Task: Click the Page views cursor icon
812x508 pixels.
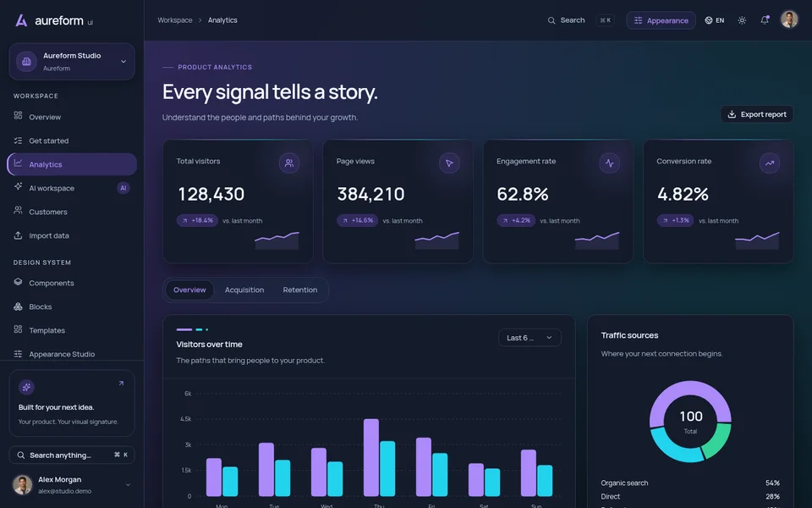Action: pyautogui.click(x=449, y=163)
